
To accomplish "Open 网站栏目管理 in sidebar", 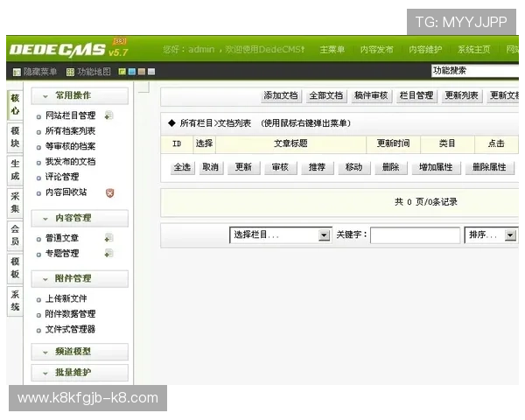I will [x=71, y=115].
